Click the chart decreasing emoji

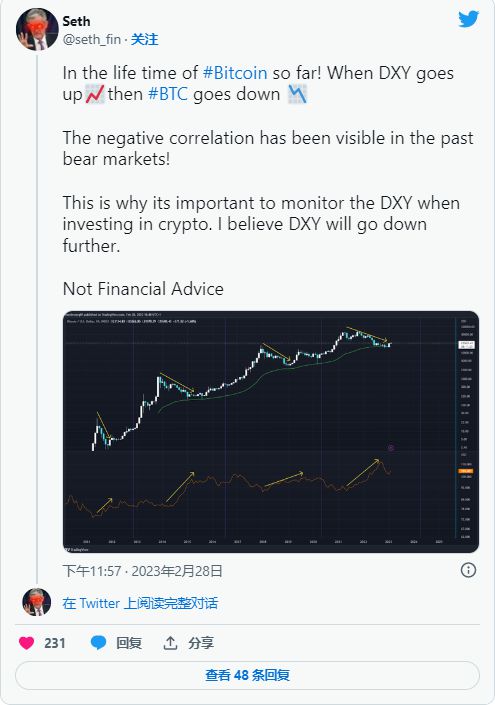click(297, 94)
